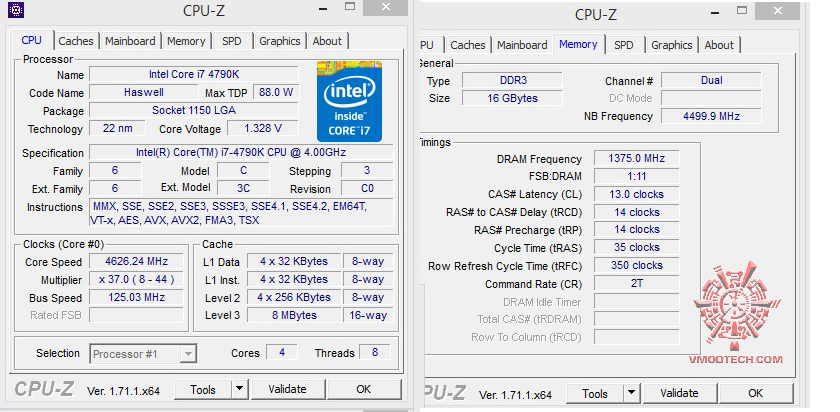Click the Cores value 4

click(281, 353)
